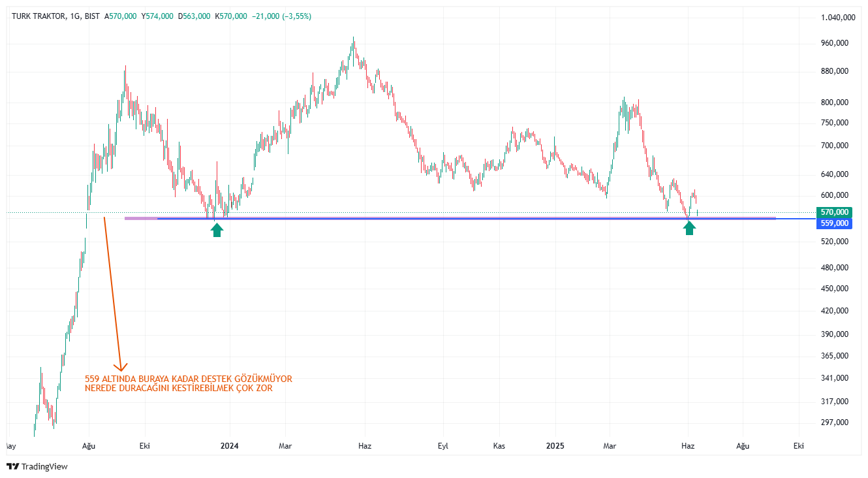Click the D563,000 low value in header
868x478 pixels.
(194, 16)
